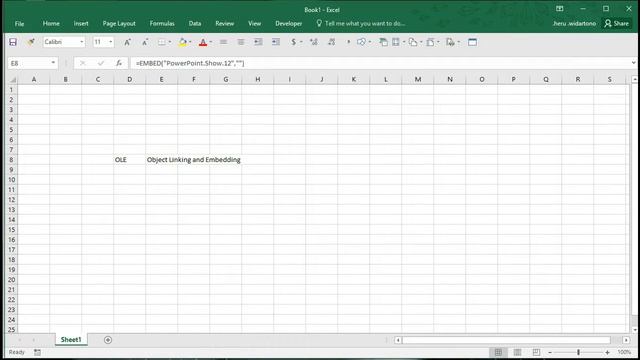Click the Tell me what you want to do box

[361, 24]
